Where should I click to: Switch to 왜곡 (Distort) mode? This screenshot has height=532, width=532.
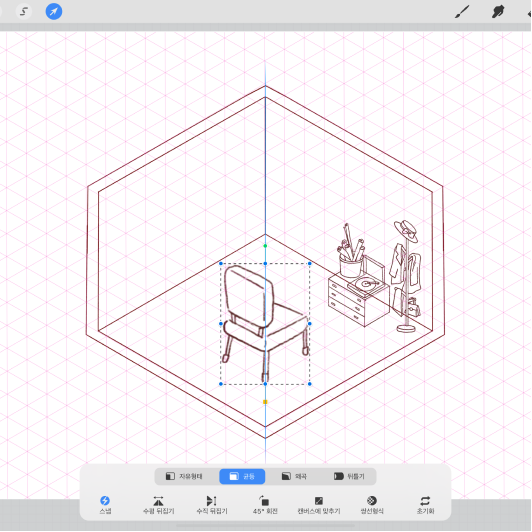click(x=294, y=476)
